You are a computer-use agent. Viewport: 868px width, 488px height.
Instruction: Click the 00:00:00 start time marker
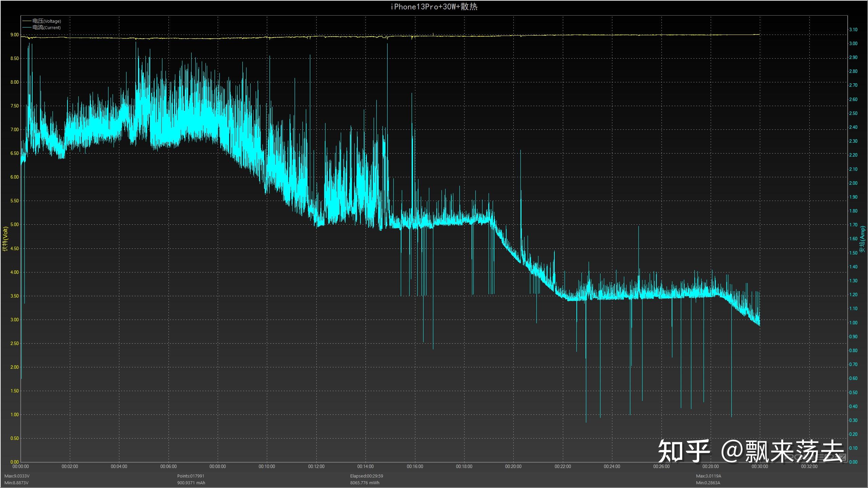click(21, 466)
